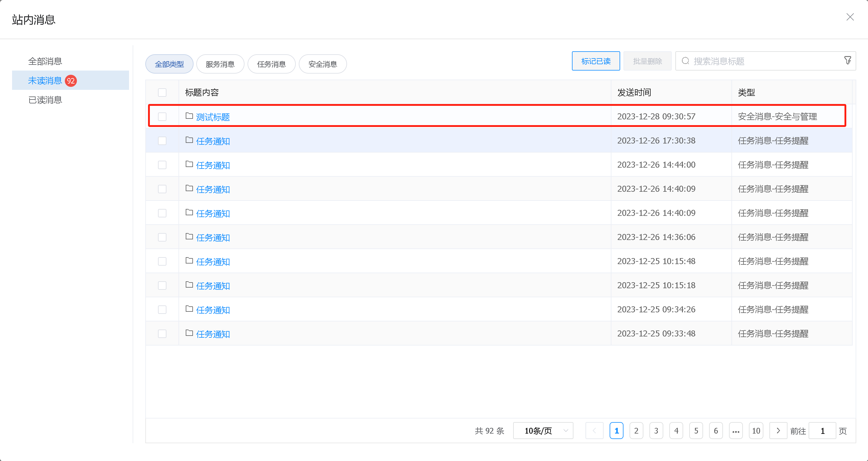The image size is (868, 461).
Task: Select checkbox of message sent at 09:33:48
Action: 162,334
